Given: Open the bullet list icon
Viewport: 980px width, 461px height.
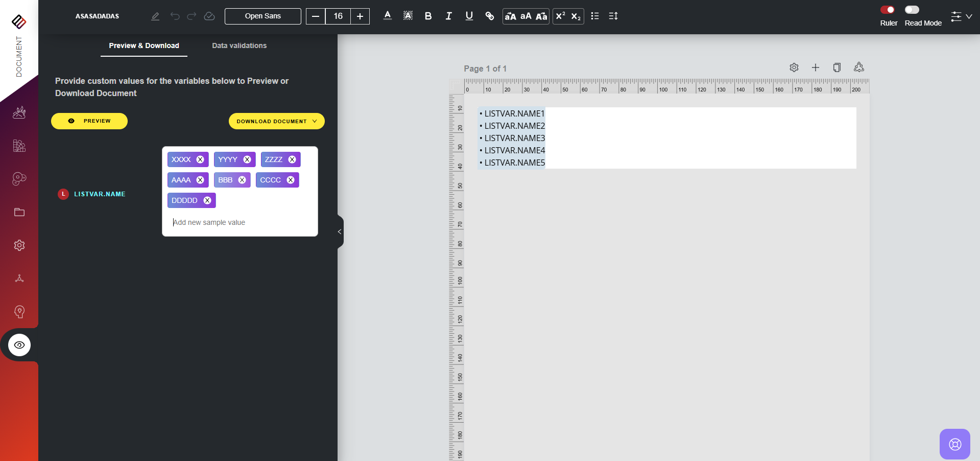Looking at the screenshot, I should [x=594, y=16].
